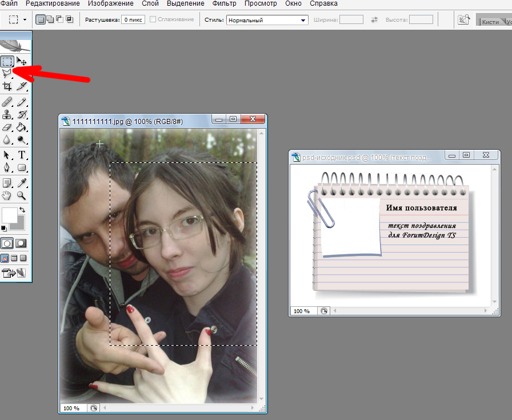Select the Hand tool
The height and width of the screenshot is (420, 512).
pos(7,195)
